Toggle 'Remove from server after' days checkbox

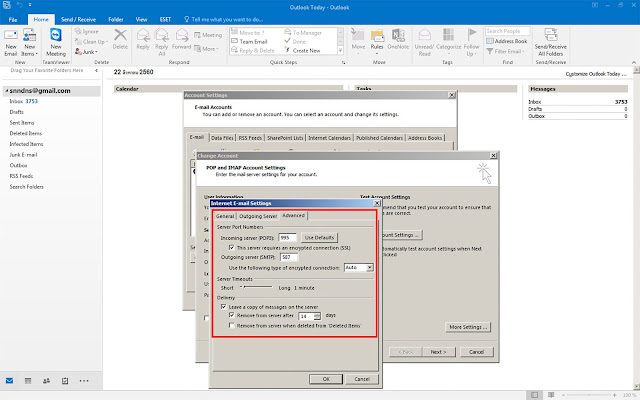pyautogui.click(x=231, y=316)
